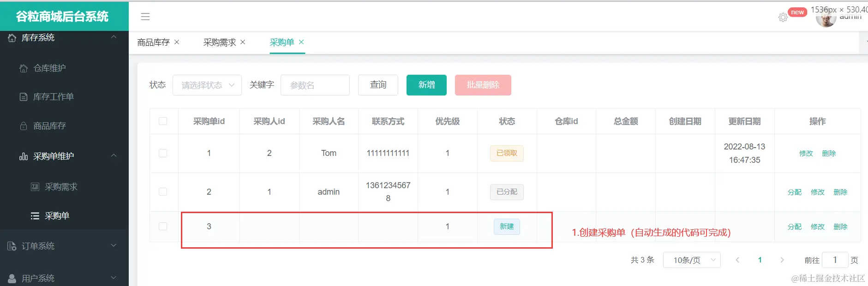Check the row for admin purchase order
Viewport: 868px width, 286px height.
click(x=163, y=191)
